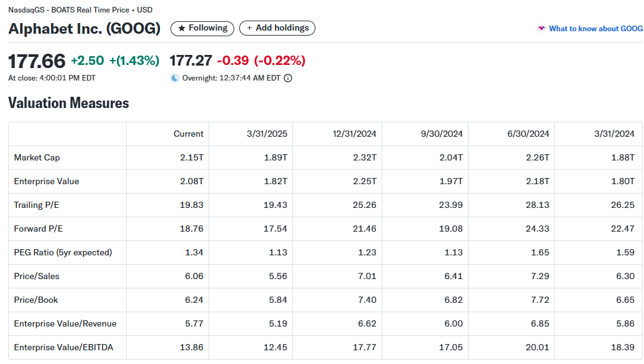Click Add holdings button
This screenshot has width=644, height=364.
pos(277,28)
